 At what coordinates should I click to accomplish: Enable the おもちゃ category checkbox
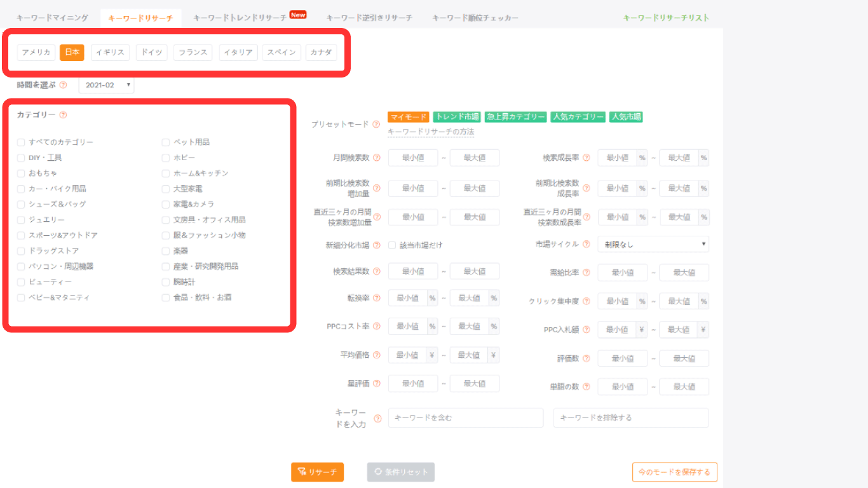[x=21, y=173]
